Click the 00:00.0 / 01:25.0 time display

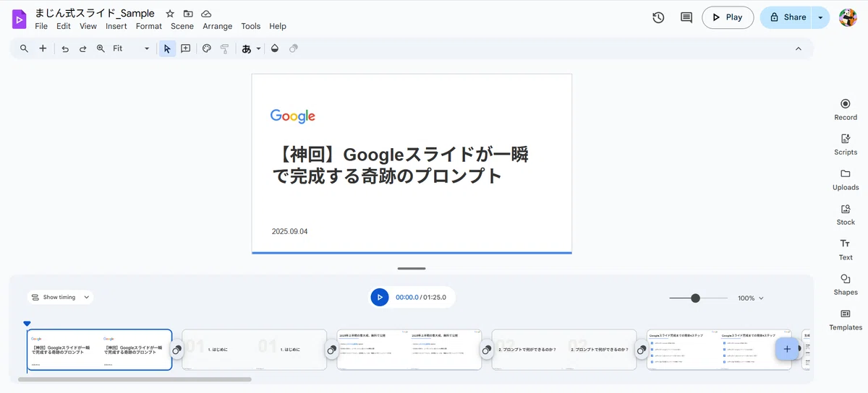coord(421,297)
